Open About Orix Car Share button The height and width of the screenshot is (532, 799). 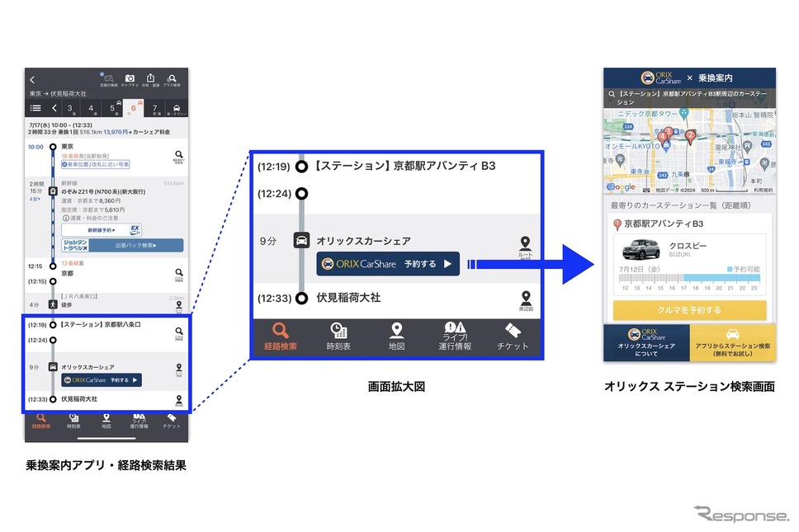646,342
